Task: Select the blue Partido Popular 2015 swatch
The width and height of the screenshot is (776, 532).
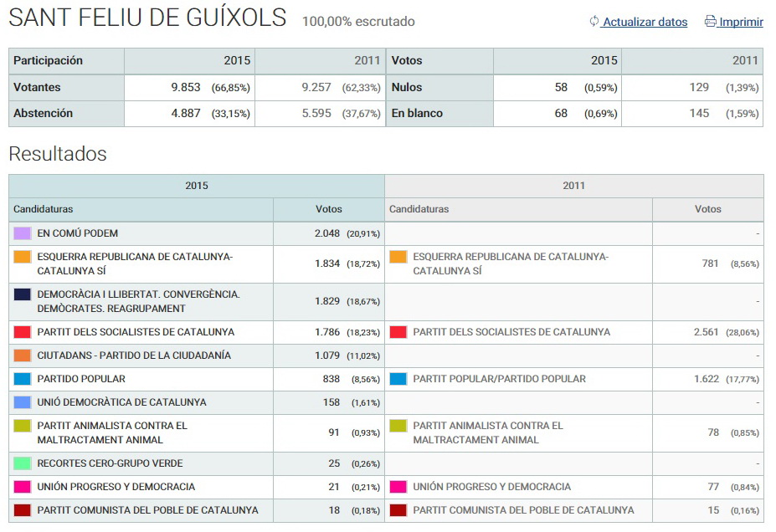Action: [23, 379]
